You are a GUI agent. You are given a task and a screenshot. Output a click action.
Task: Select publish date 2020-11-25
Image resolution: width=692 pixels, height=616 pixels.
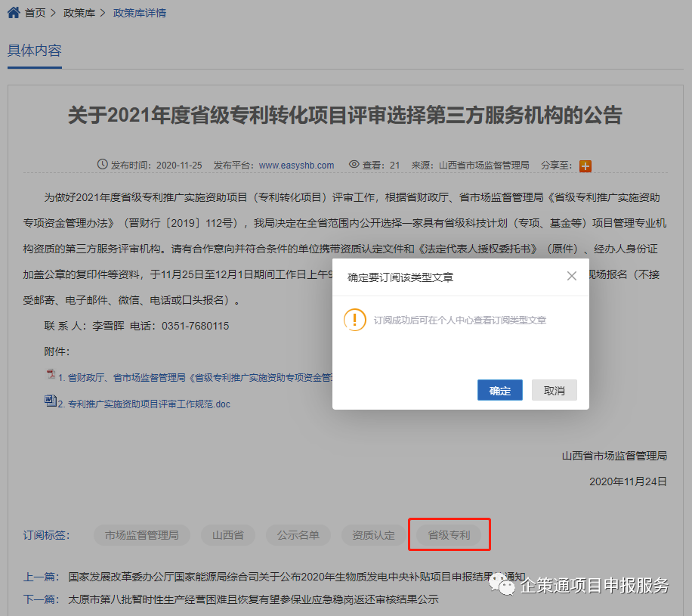click(x=179, y=166)
